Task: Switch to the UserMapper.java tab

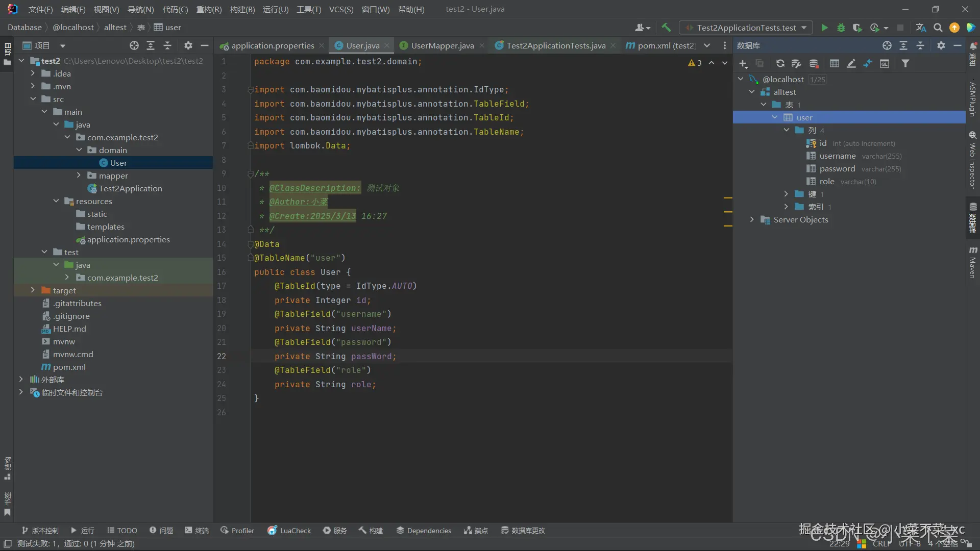Action: pos(442,45)
